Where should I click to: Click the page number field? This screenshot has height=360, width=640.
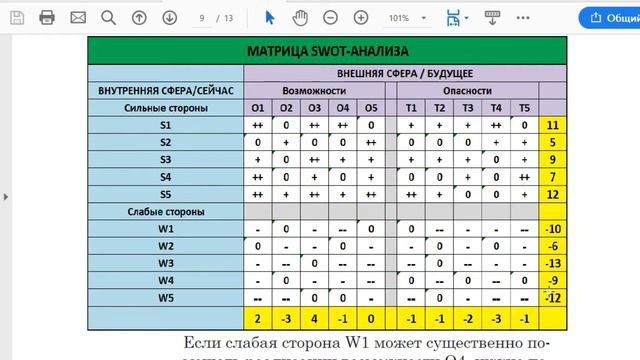coord(202,18)
